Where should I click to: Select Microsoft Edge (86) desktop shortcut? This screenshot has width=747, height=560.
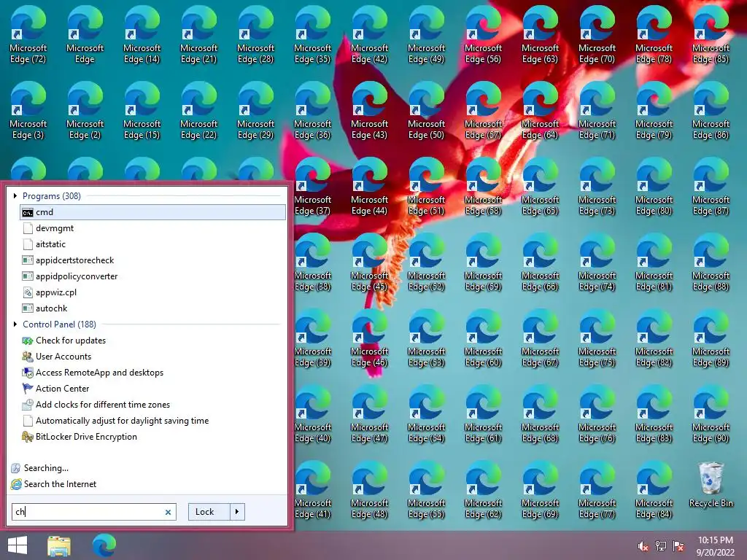click(x=711, y=111)
